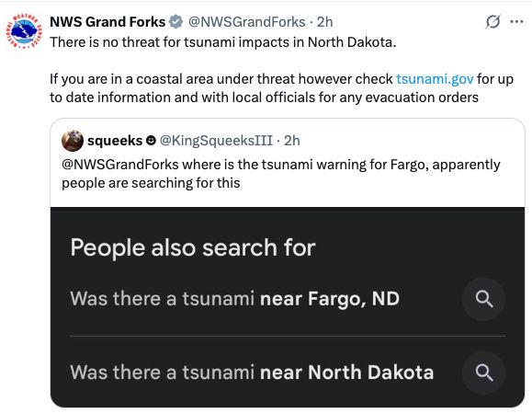Click the NWS Grand Forks display name

click(108, 22)
